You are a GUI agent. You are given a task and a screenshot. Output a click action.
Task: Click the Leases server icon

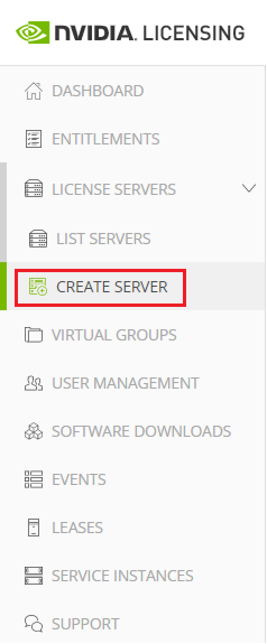pos(33,528)
